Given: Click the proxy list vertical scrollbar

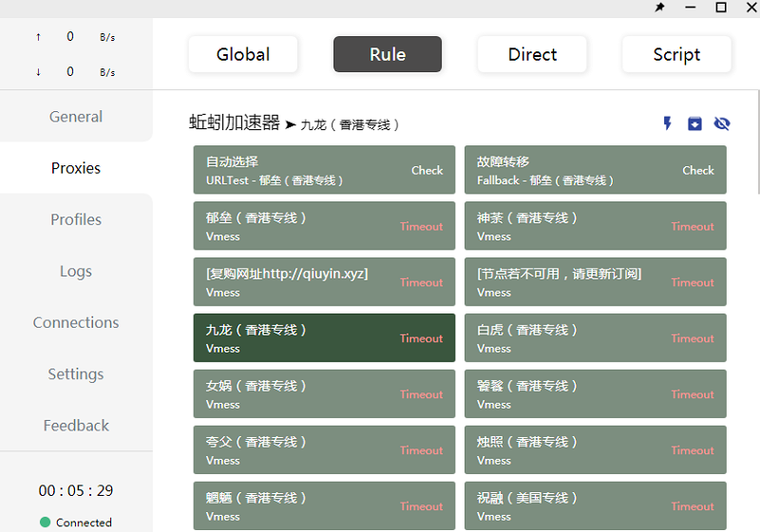Looking at the screenshot, I should 757,142.
